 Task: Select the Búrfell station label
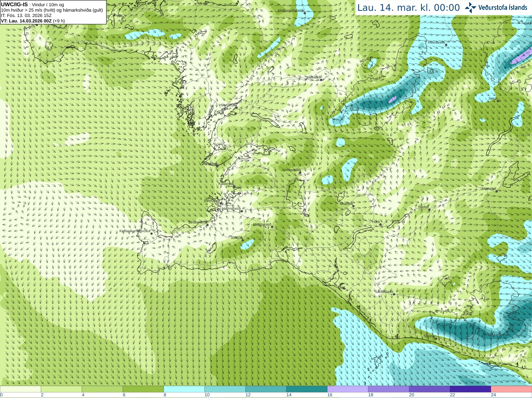[x=424, y=207]
